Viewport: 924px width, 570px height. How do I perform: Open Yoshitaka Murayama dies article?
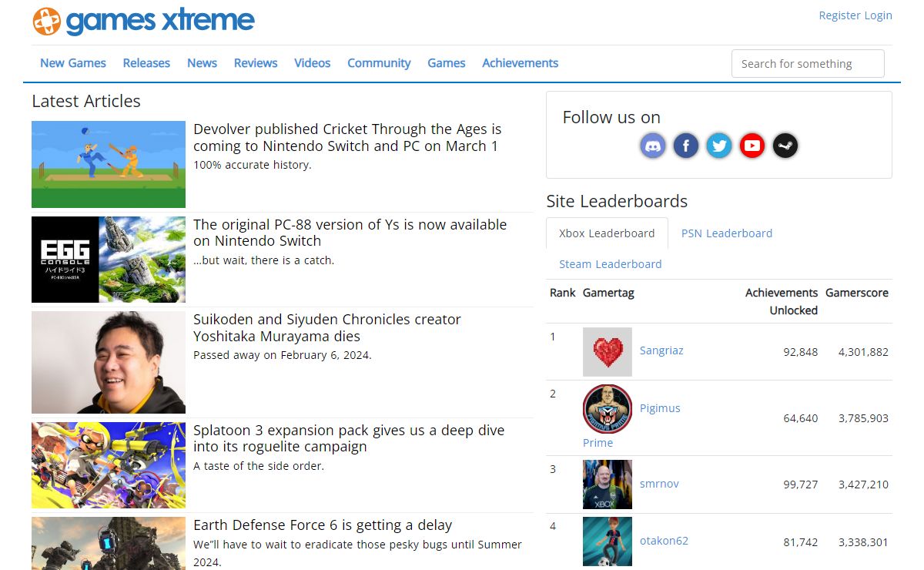click(x=327, y=328)
